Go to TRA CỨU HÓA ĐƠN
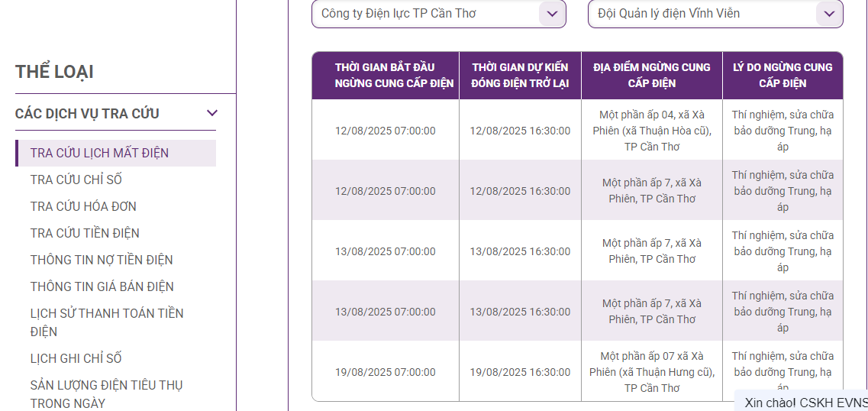This screenshot has width=868, height=411. coord(83,206)
